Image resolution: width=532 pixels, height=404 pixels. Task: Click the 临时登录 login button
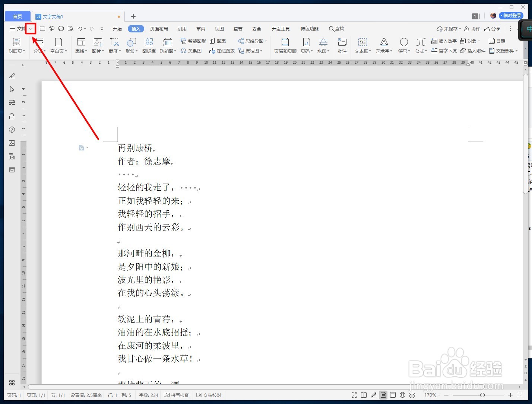(x=512, y=15)
